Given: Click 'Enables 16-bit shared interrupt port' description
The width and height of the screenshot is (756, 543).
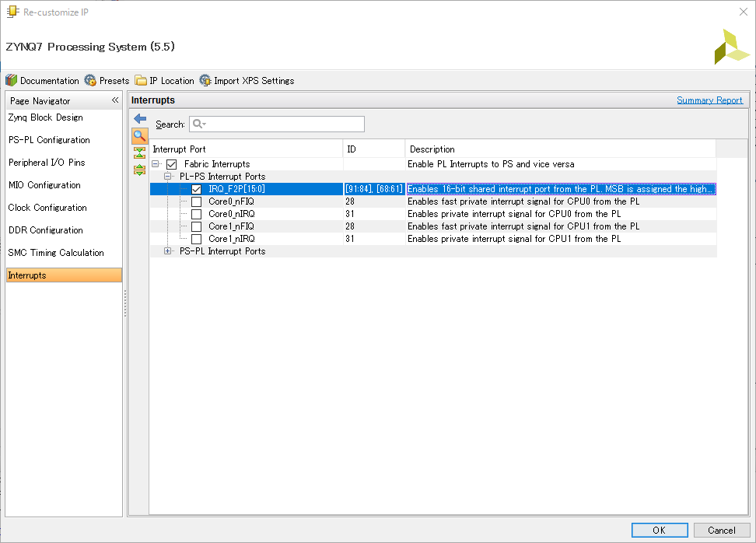Looking at the screenshot, I should pyautogui.click(x=561, y=189).
